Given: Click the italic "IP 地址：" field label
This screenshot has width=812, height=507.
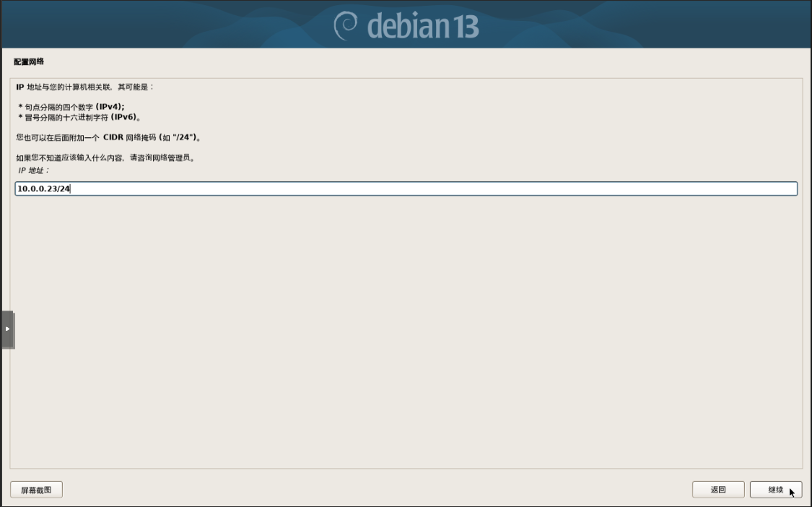Looking at the screenshot, I should click(33, 170).
